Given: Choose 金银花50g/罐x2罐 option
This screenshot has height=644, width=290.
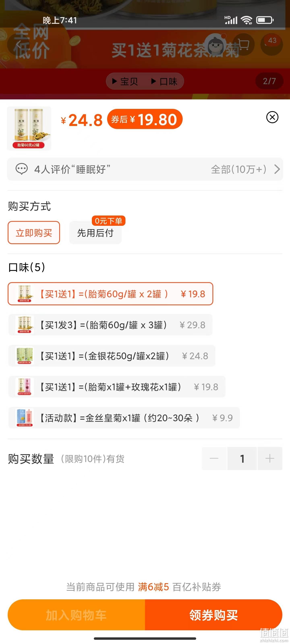Looking at the screenshot, I should [112, 356].
